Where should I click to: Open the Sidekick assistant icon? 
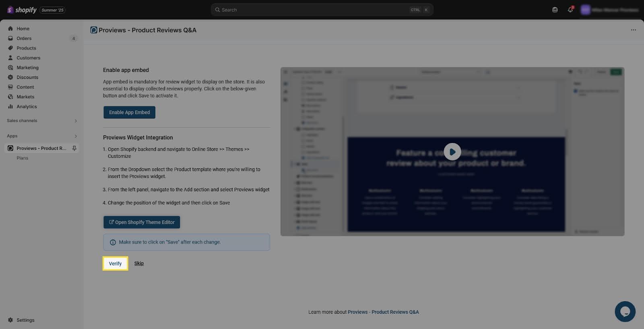point(555,10)
